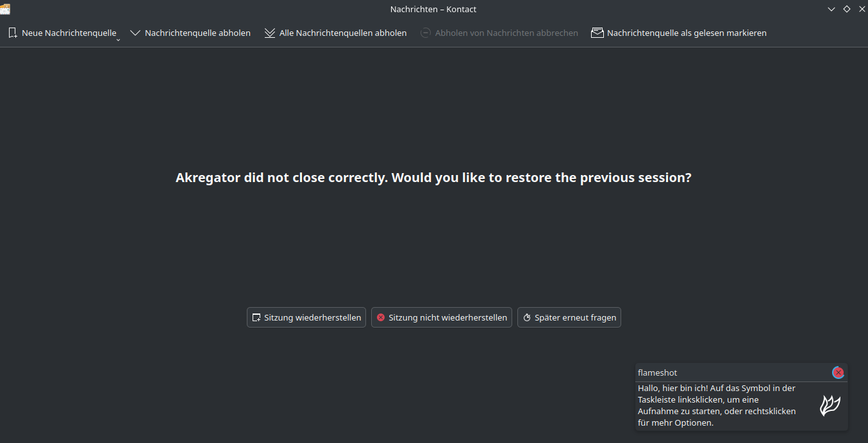Screen dimensions: 868x443
Task: Click the Alle Nachrichtenquellen abholen double-arrow icon
Action: tap(270, 33)
